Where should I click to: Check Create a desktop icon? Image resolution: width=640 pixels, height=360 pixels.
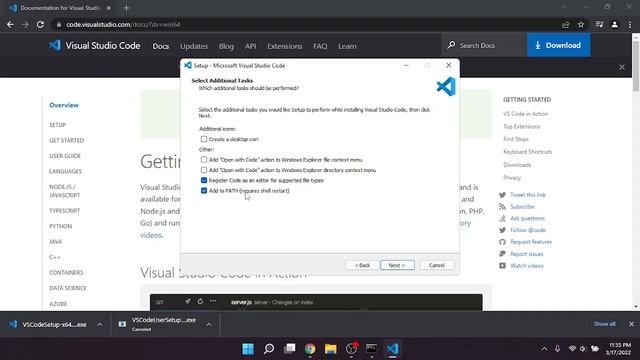tap(204, 139)
